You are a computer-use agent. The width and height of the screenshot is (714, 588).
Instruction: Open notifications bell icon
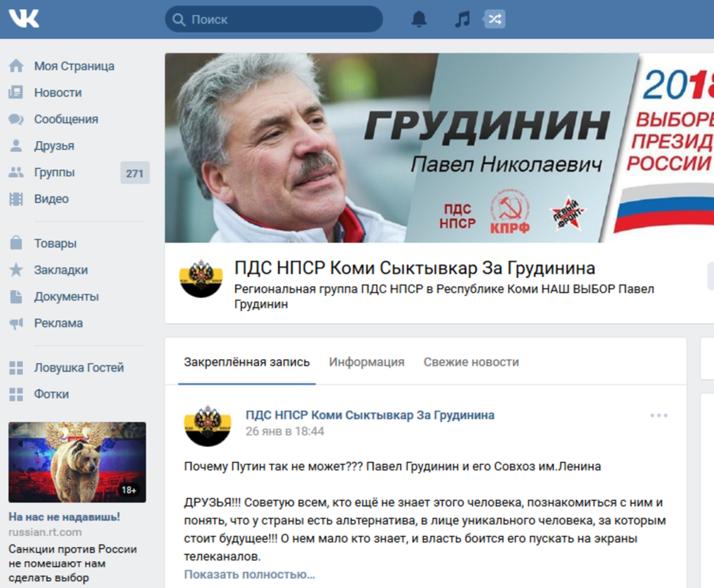419,19
